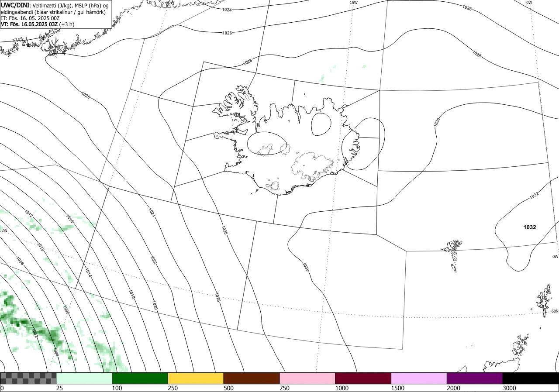Click the 1022 isobar label

[x=153, y=259]
